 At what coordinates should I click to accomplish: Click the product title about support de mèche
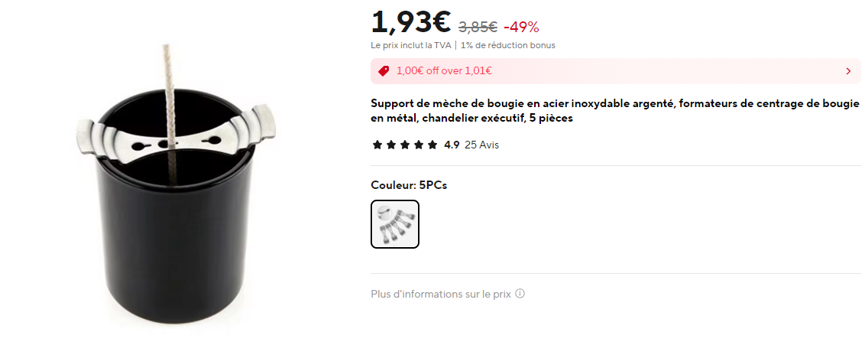[x=615, y=111]
